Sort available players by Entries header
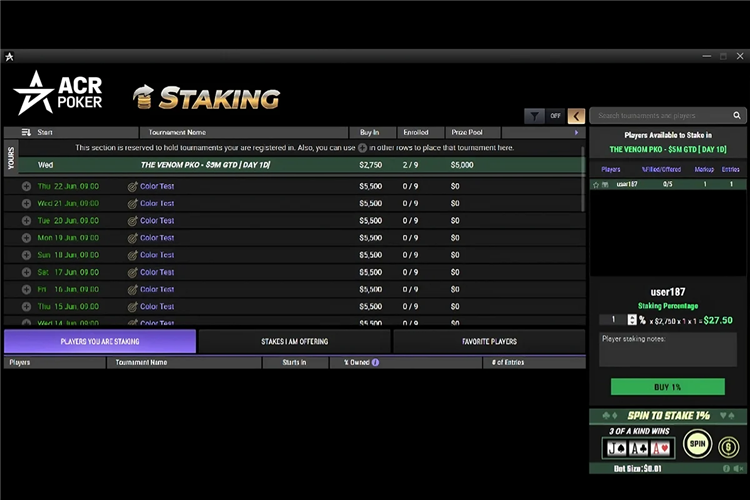This screenshot has width=750, height=500. [x=730, y=169]
